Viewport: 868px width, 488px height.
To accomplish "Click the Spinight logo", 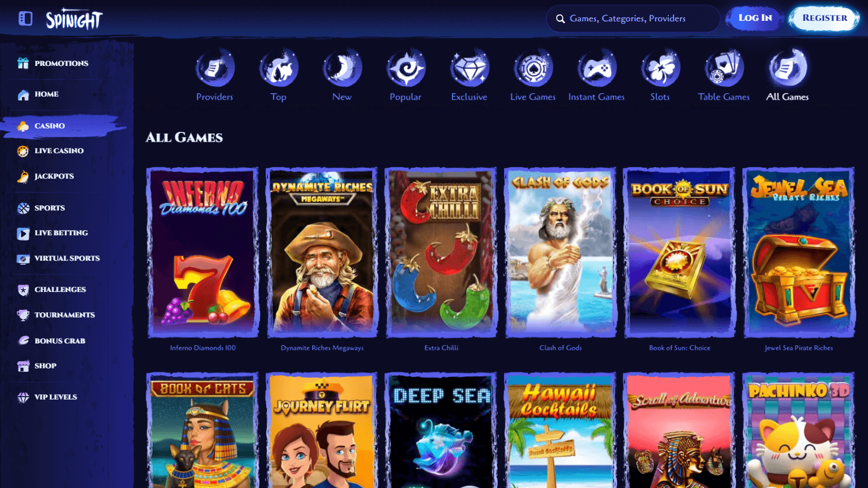I will (x=74, y=19).
